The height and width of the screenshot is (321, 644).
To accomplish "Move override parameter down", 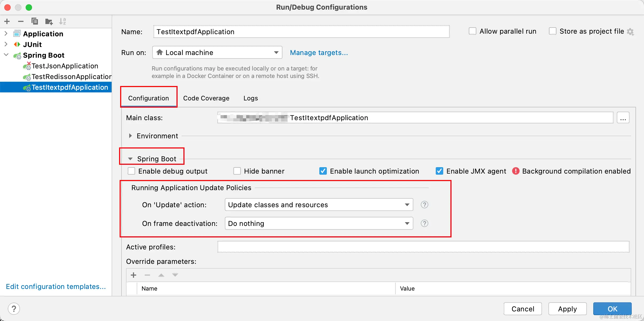I will click(x=175, y=275).
